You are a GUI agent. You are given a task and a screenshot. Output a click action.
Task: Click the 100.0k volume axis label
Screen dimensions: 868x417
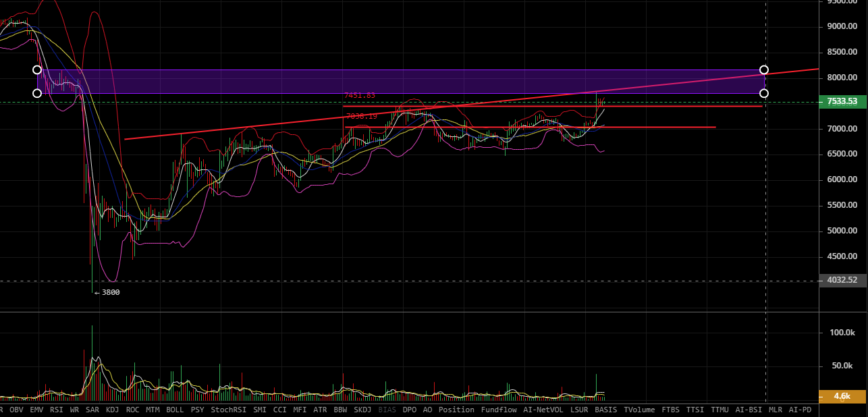click(842, 333)
